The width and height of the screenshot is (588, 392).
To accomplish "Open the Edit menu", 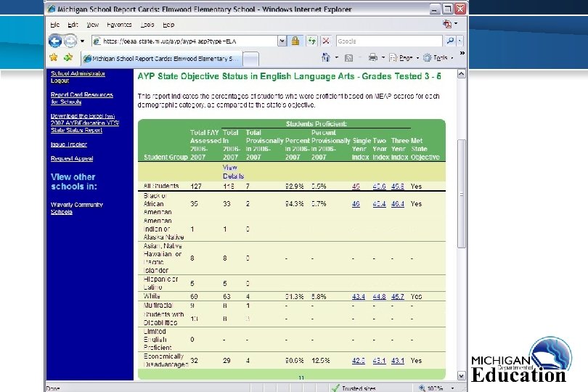I will 73,25.
